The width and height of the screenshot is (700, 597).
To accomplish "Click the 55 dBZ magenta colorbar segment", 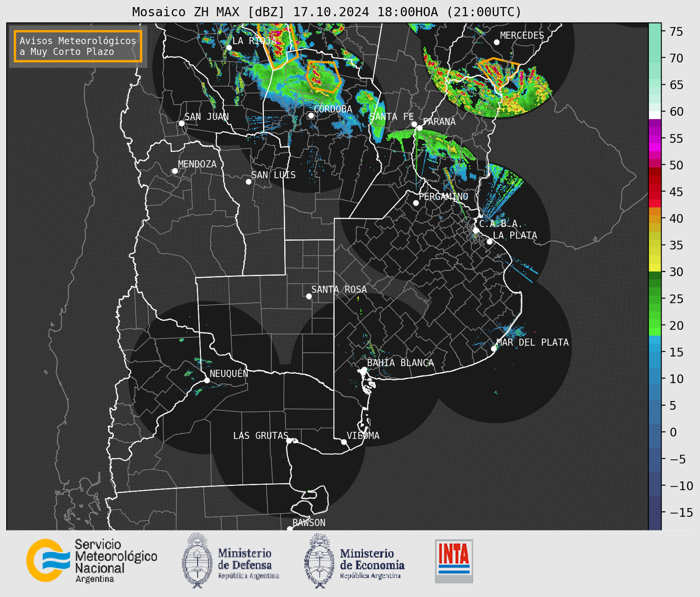I will 655,139.
